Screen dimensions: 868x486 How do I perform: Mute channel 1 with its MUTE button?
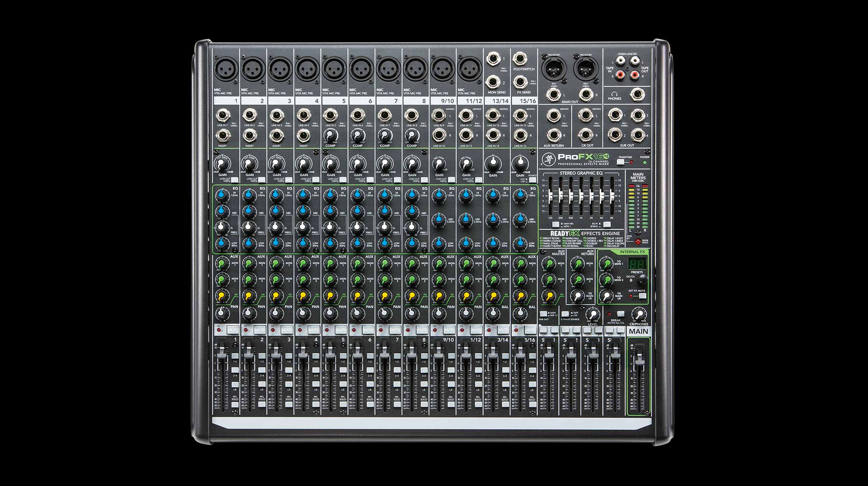233,330
